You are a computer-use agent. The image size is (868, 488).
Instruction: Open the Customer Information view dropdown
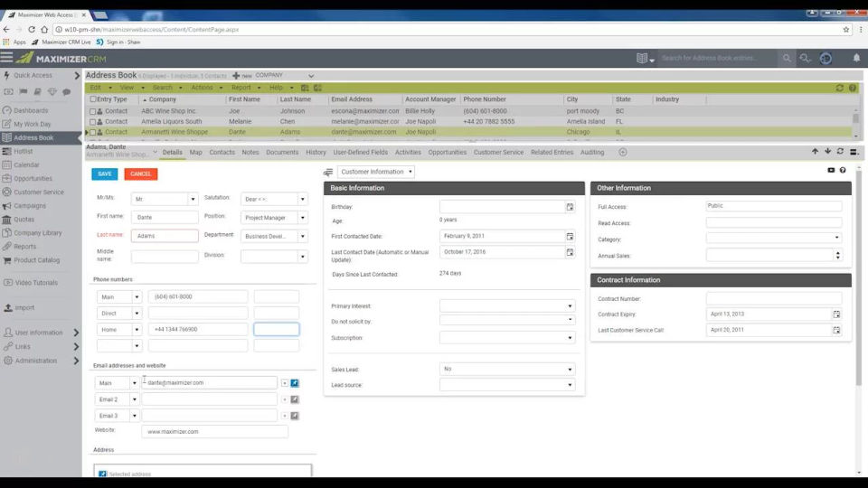376,172
